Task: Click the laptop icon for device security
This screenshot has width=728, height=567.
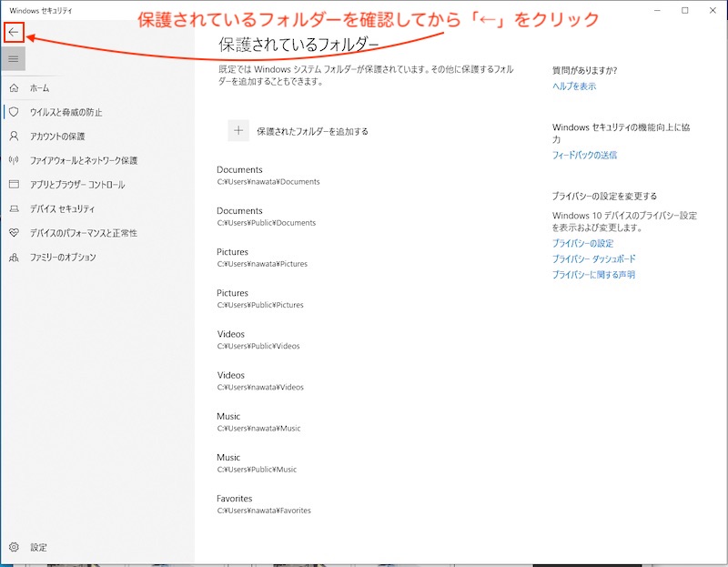Action: click(x=14, y=208)
